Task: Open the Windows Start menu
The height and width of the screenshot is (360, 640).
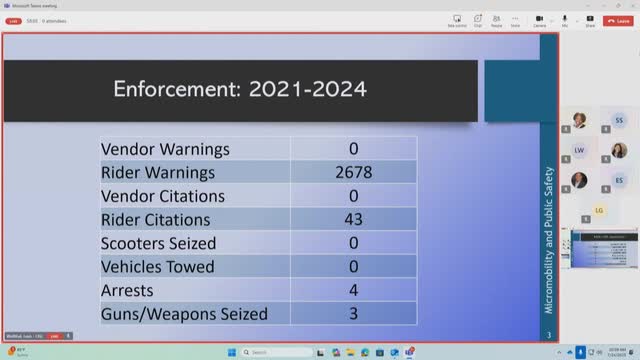Action: click(232, 352)
